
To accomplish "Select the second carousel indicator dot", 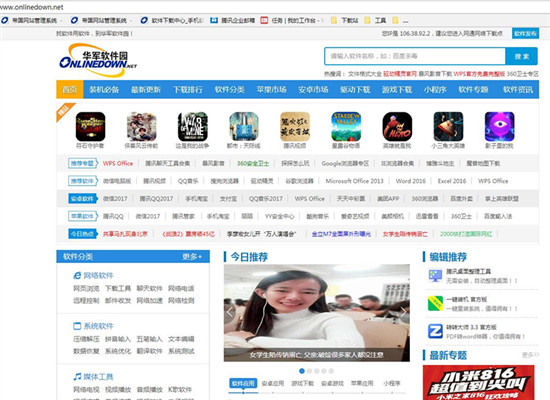I will click(x=309, y=371).
